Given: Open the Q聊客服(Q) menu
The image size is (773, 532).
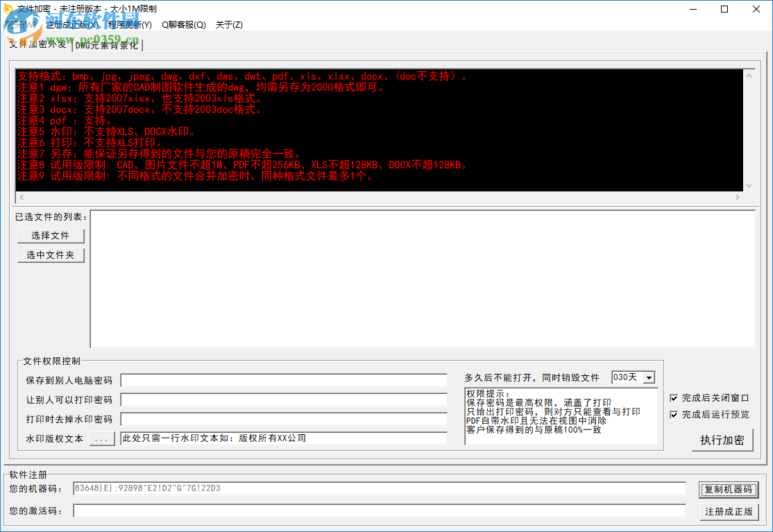Looking at the screenshot, I should pos(183,25).
